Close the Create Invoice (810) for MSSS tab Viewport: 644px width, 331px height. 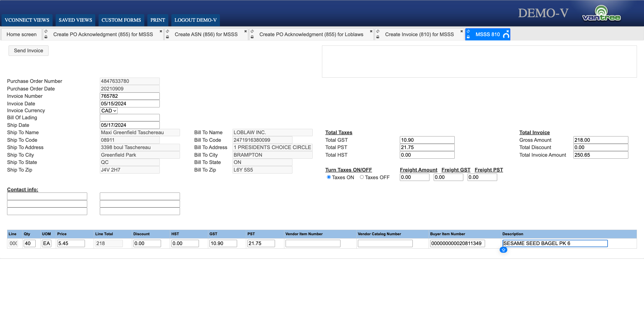click(462, 31)
